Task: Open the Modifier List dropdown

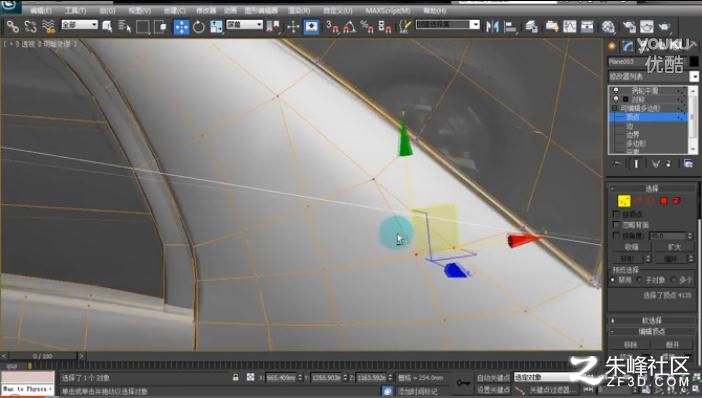Action: (x=653, y=77)
